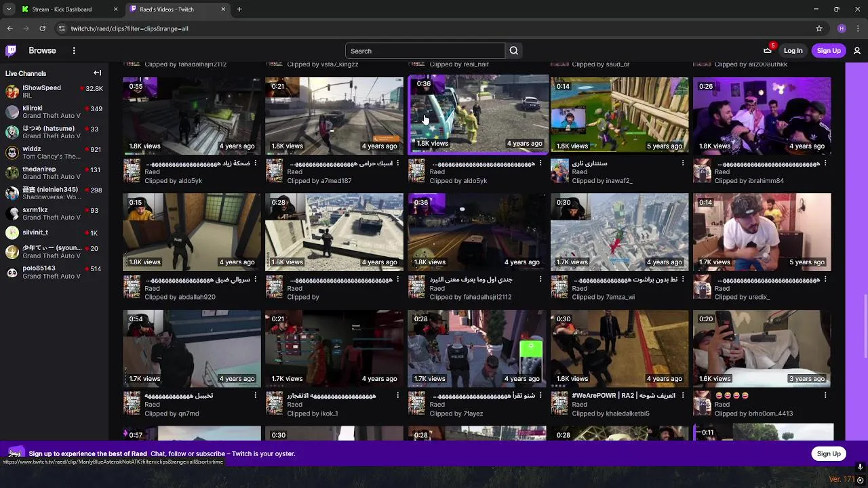The width and height of the screenshot is (868, 488).
Task: Collapse the Live Channels sidebar
Action: 97,73
